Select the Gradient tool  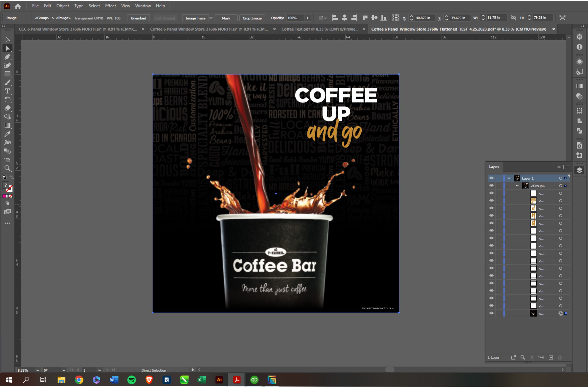tap(7, 125)
